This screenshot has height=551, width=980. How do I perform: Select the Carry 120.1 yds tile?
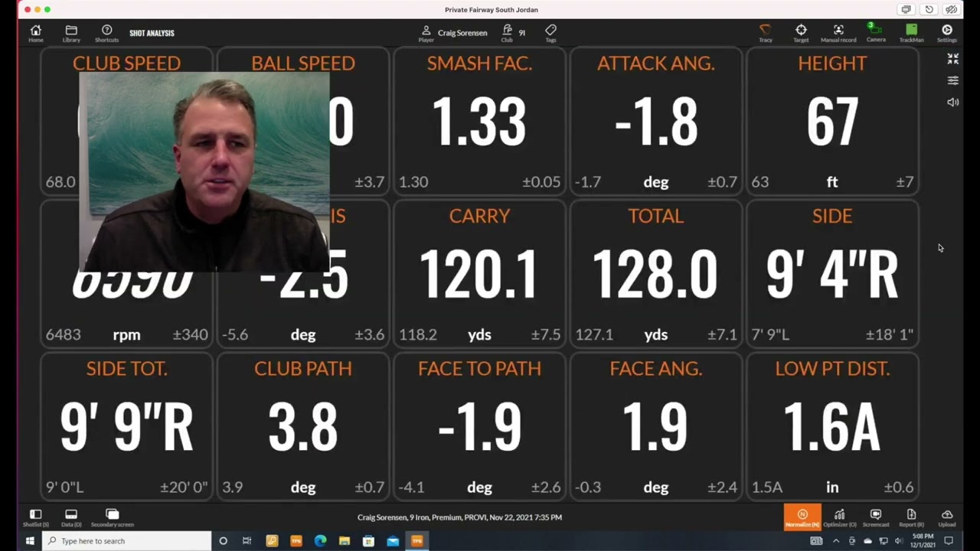click(x=479, y=273)
